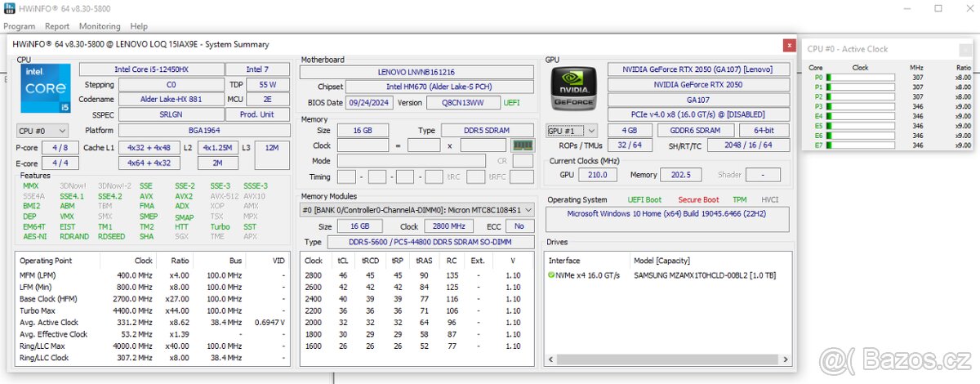This screenshot has width=980, height=384.
Task: Click the ECC No field
Action: [x=519, y=226]
